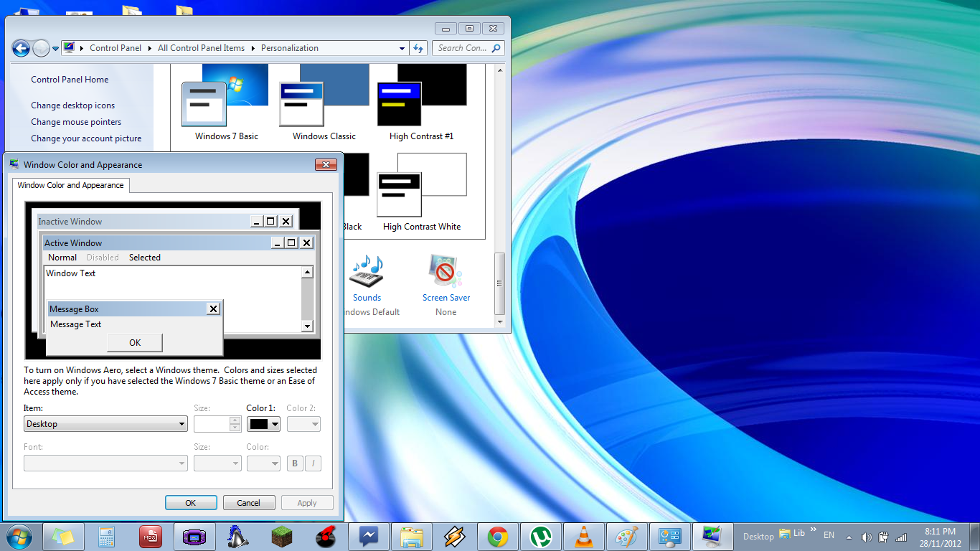Open uTorrent from the taskbar
The height and width of the screenshot is (551, 980).
542,536
